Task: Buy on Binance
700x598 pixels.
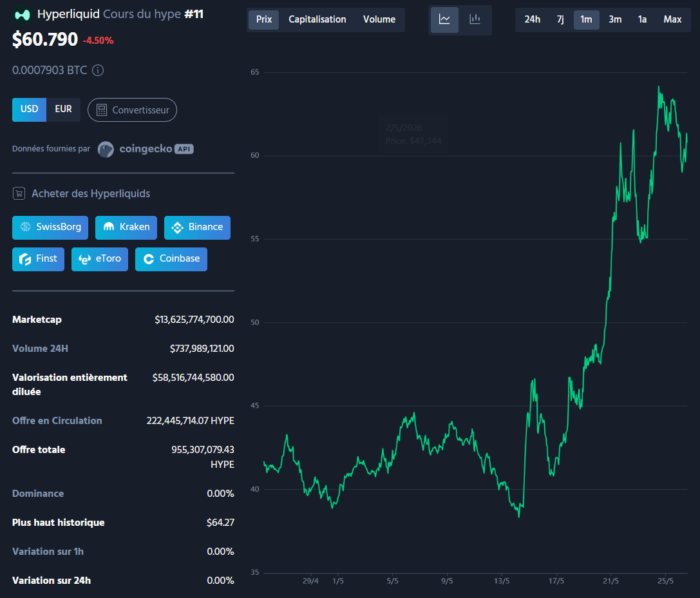Action: pos(197,227)
